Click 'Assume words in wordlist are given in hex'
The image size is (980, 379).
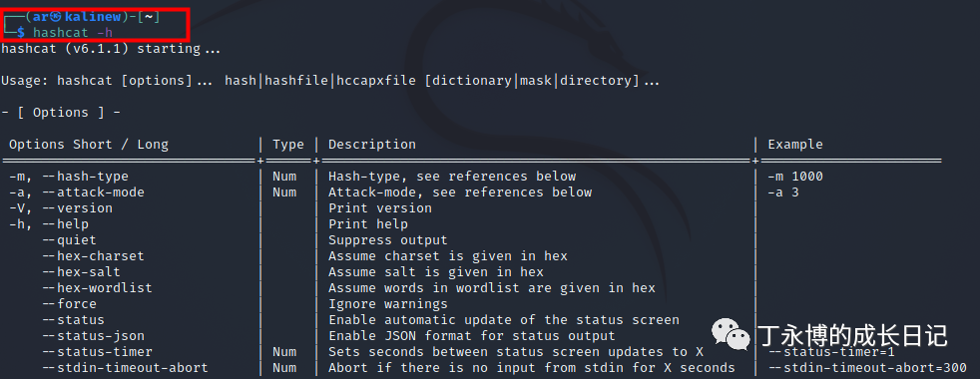tap(492, 288)
